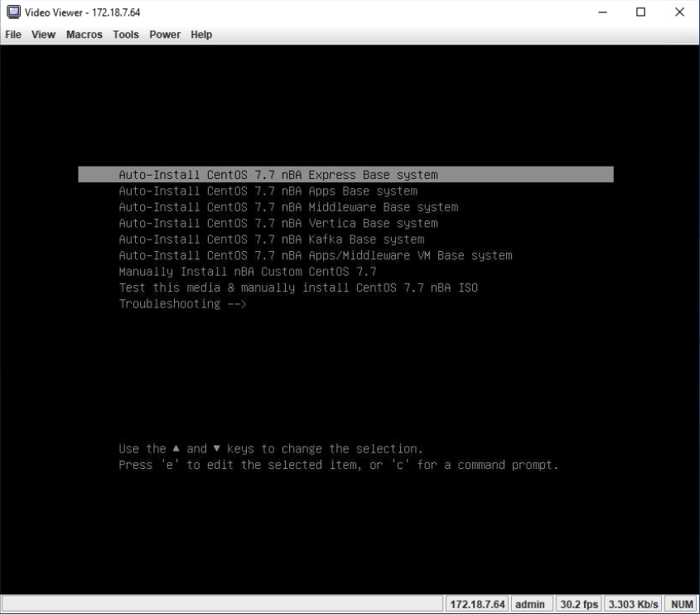Open the Macros menu
The image size is (700, 614).
pos(84,34)
